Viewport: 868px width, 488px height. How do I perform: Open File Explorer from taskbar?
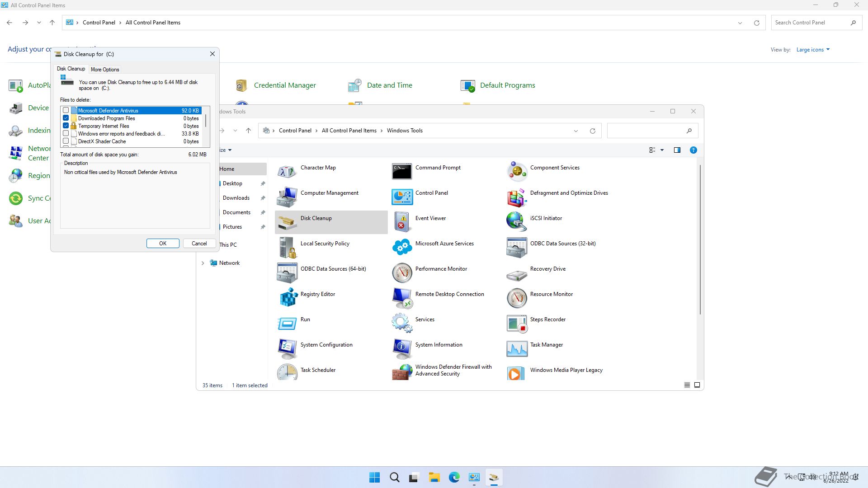click(x=434, y=478)
